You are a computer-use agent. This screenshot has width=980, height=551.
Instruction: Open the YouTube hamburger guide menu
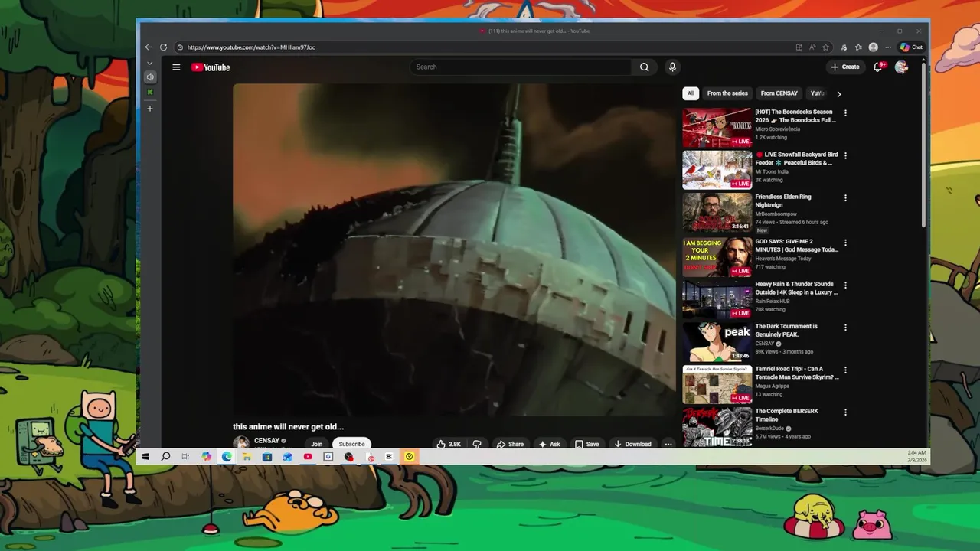click(176, 67)
